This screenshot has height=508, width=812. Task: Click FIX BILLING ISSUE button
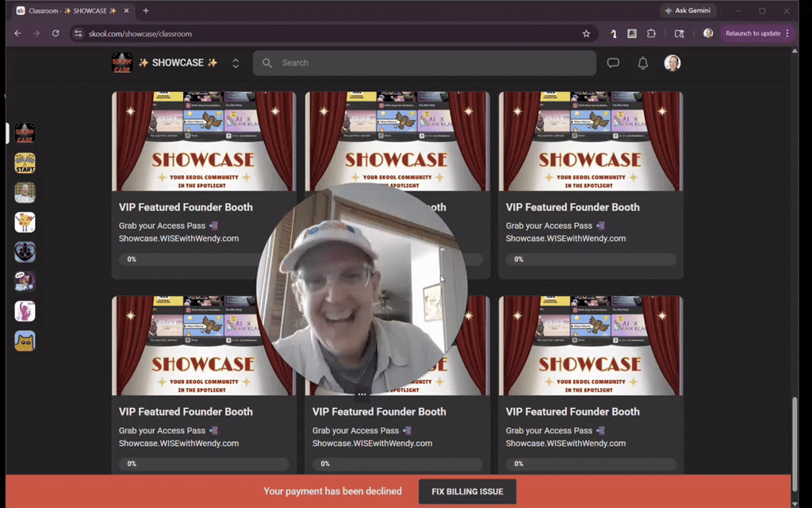click(467, 491)
